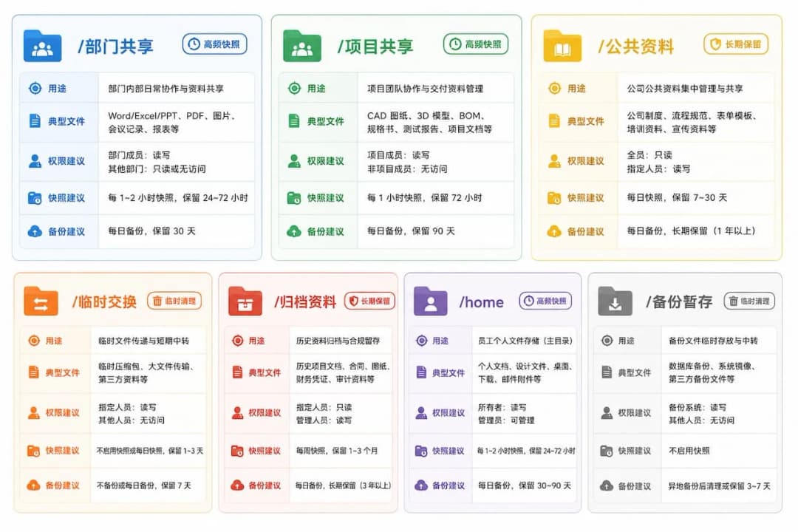The image size is (798, 532).
Task: Click the blue /部门共享 folder icon
Action: click(x=42, y=46)
